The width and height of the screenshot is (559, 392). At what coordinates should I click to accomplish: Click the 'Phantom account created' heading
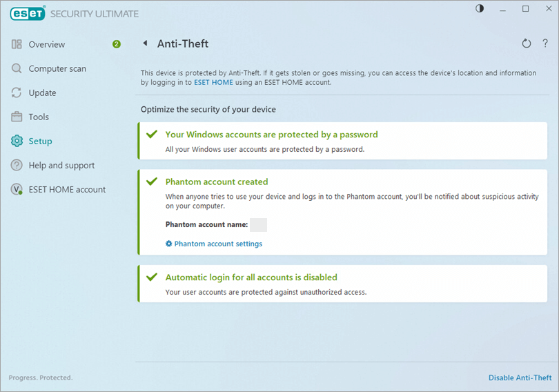217,182
